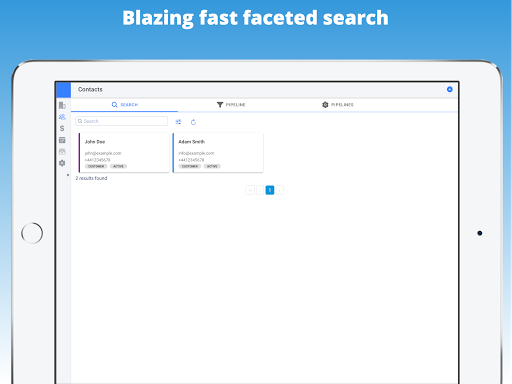The width and height of the screenshot is (512, 384).
Task: Open the contacts people icon in sidebar
Action: point(62,117)
